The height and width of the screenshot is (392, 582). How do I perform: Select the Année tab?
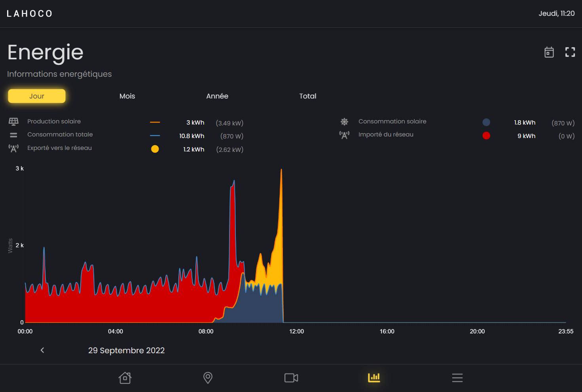[x=217, y=96]
